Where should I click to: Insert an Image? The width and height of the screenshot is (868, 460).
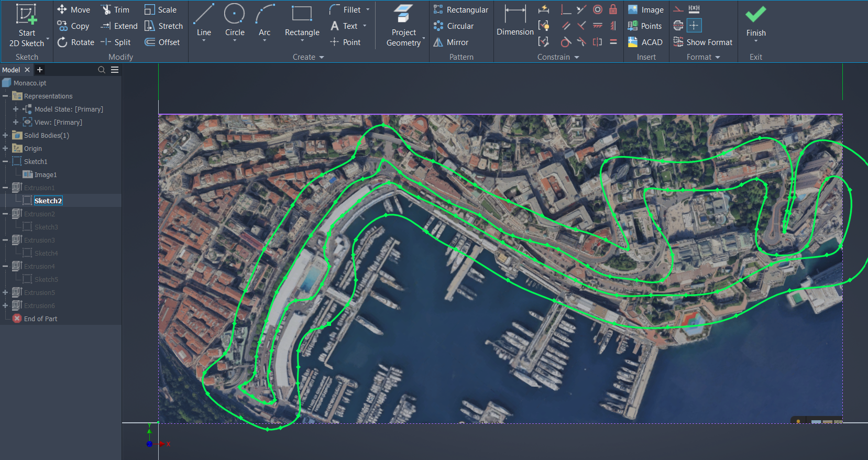pos(645,9)
